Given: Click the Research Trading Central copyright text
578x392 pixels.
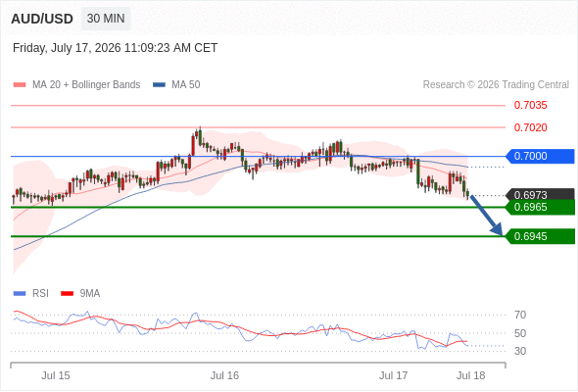Looking at the screenshot, I should pyautogui.click(x=496, y=85).
